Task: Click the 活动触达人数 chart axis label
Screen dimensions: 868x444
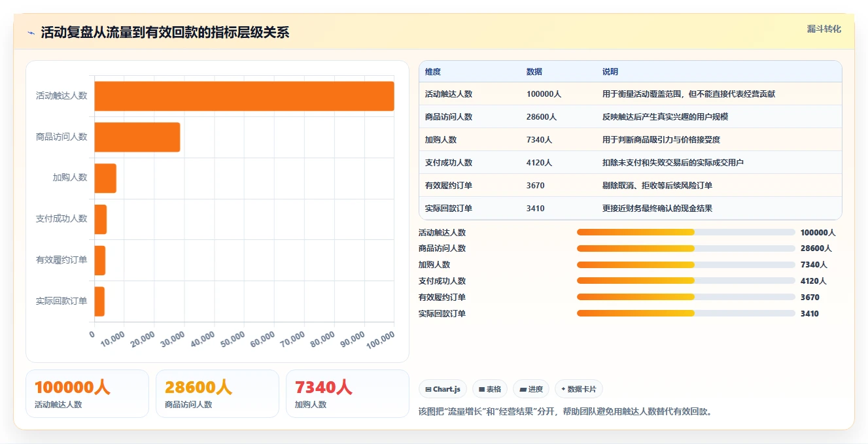Action: [x=61, y=96]
